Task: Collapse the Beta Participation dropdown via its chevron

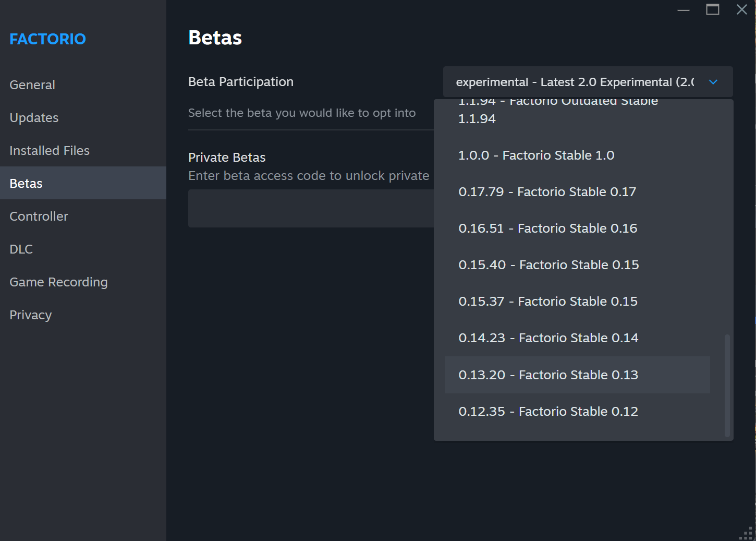Action: (x=713, y=82)
